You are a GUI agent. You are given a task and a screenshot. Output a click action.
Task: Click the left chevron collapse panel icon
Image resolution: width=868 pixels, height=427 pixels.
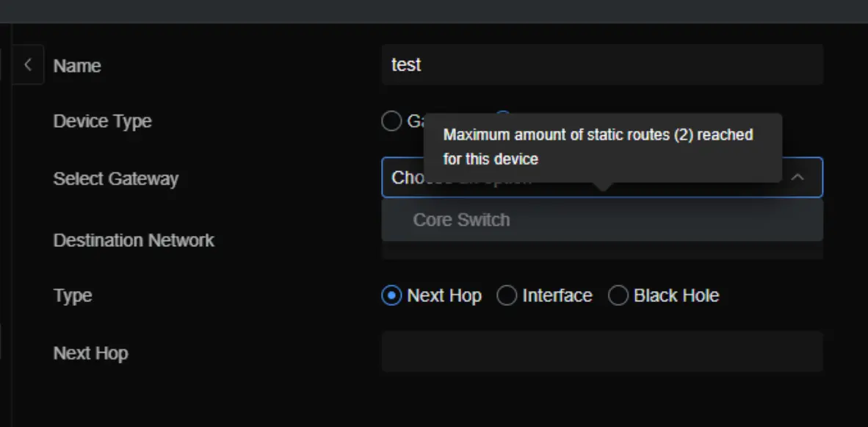click(x=28, y=65)
